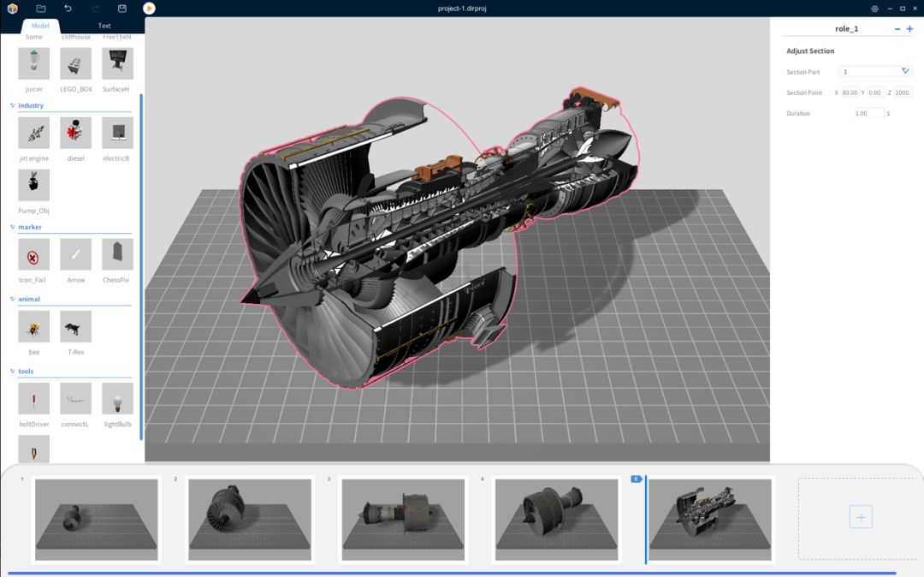The width and height of the screenshot is (924, 577).
Task: Click the Duration input field
Action: pos(869,113)
